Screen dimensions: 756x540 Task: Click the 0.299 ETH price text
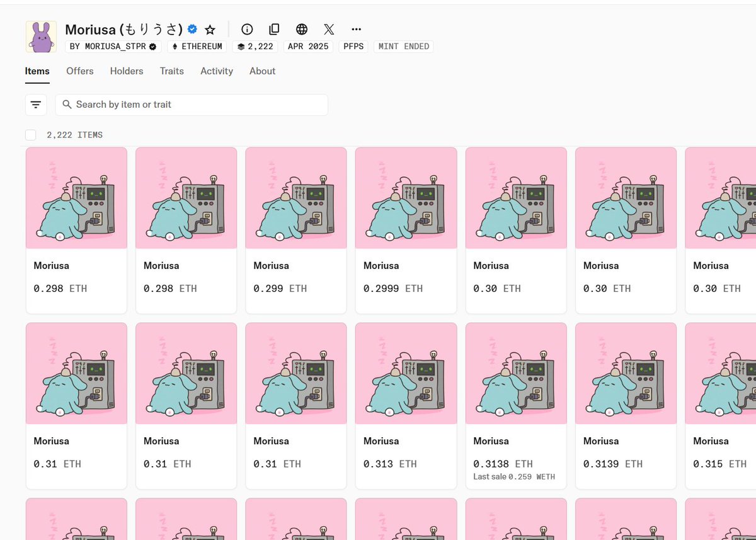[x=280, y=289]
